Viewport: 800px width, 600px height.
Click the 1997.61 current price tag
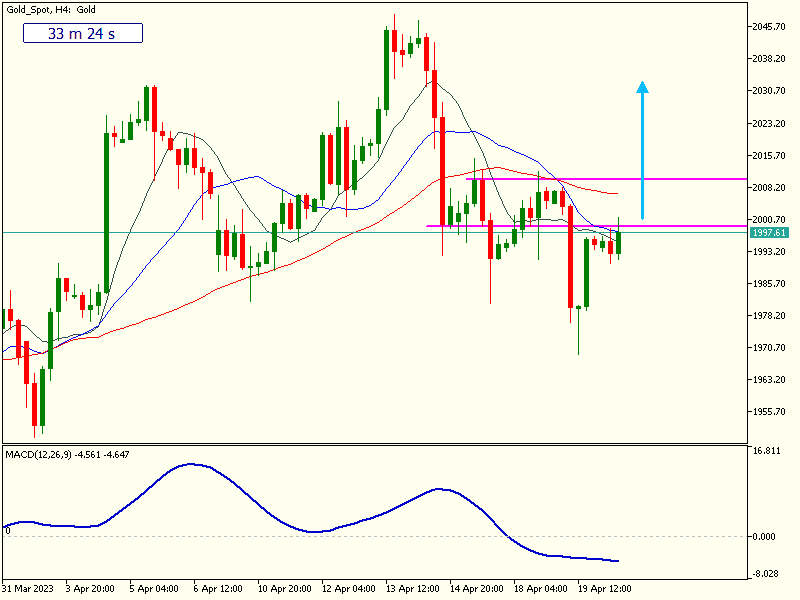pyautogui.click(x=768, y=232)
